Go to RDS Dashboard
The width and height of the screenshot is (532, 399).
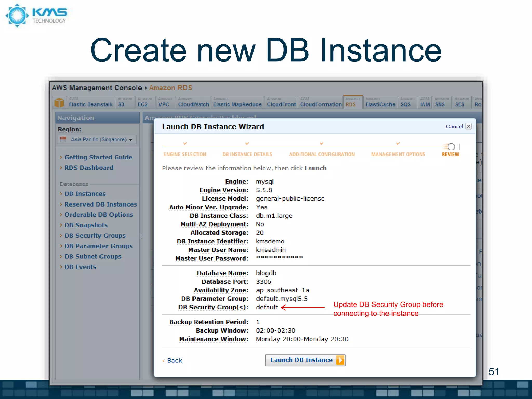point(89,168)
